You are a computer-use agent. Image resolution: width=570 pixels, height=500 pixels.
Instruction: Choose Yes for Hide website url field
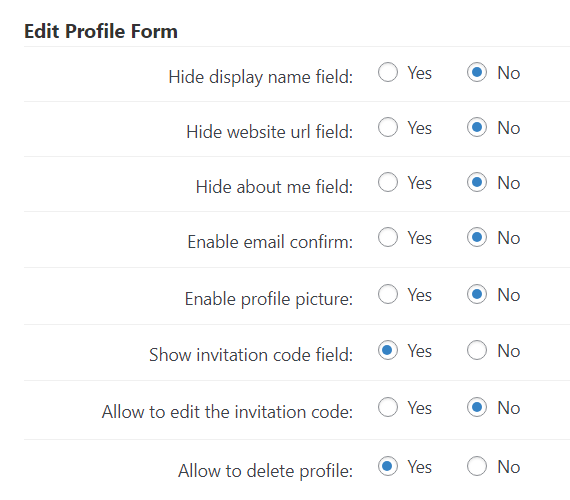tap(388, 127)
